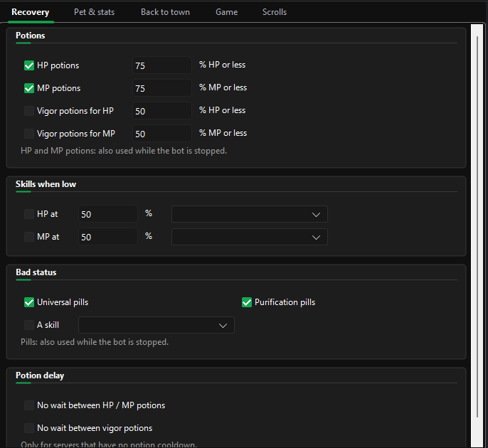
Task: Tick No wait between HP / MP potions
Action: pyautogui.click(x=29, y=405)
